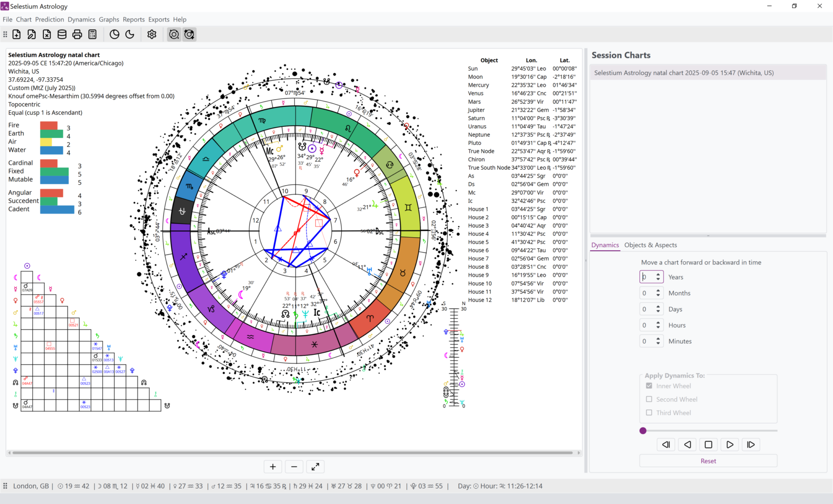Select the natal chart in Session Charts

coord(708,72)
